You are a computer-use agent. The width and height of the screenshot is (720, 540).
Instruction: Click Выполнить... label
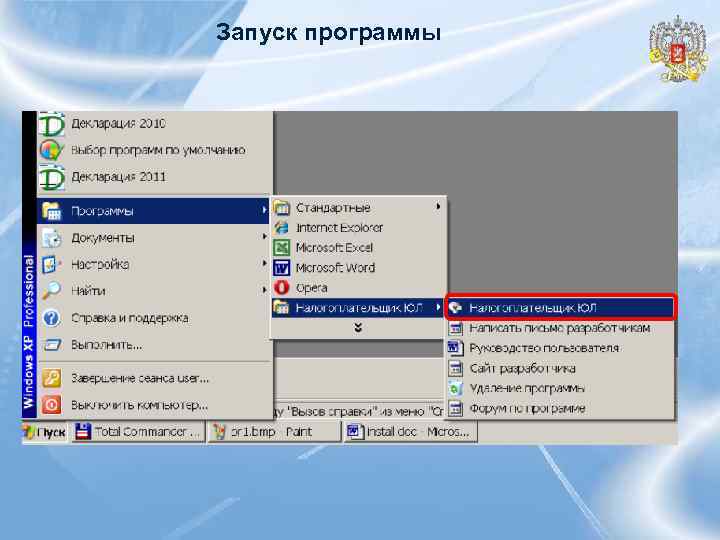107,345
